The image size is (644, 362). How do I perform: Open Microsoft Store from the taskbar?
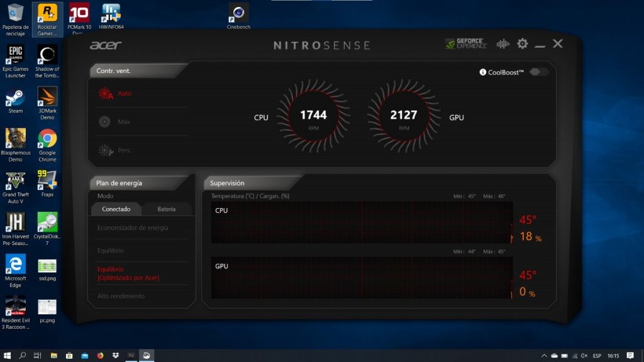pyautogui.click(x=69, y=356)
